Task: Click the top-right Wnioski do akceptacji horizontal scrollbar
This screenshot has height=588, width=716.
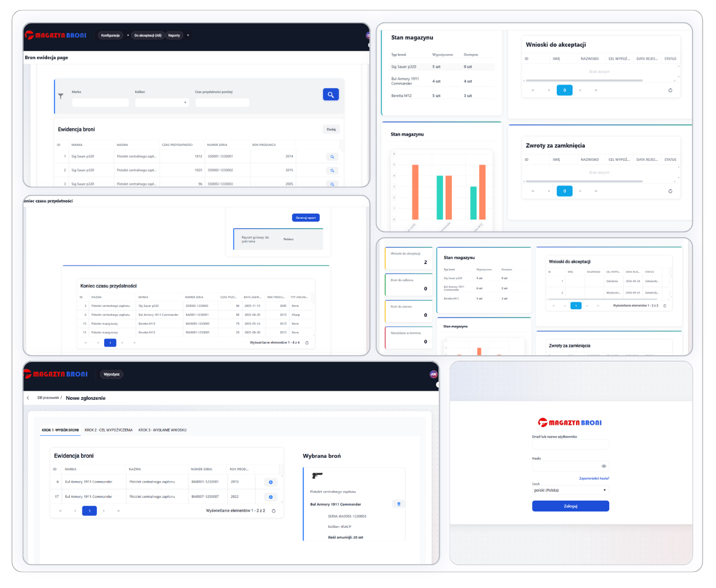Action: coord(584,80)
